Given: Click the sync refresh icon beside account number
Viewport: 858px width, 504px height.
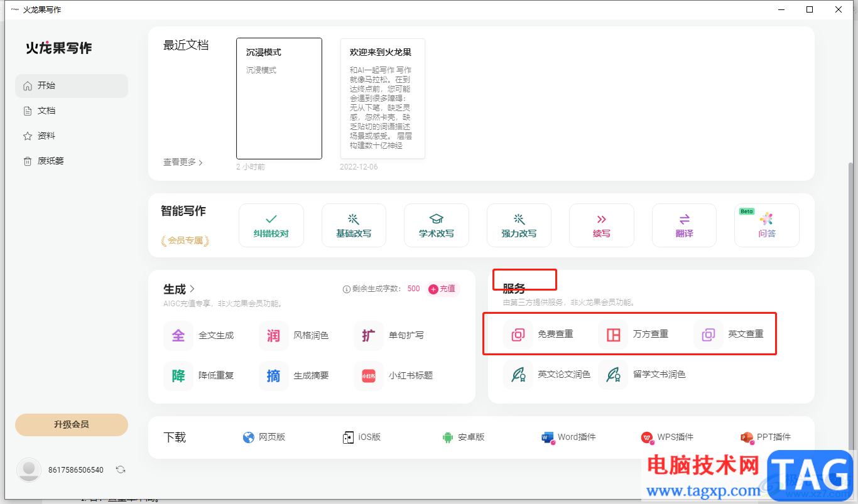Looking at the screenshot, I should (121, 469).
